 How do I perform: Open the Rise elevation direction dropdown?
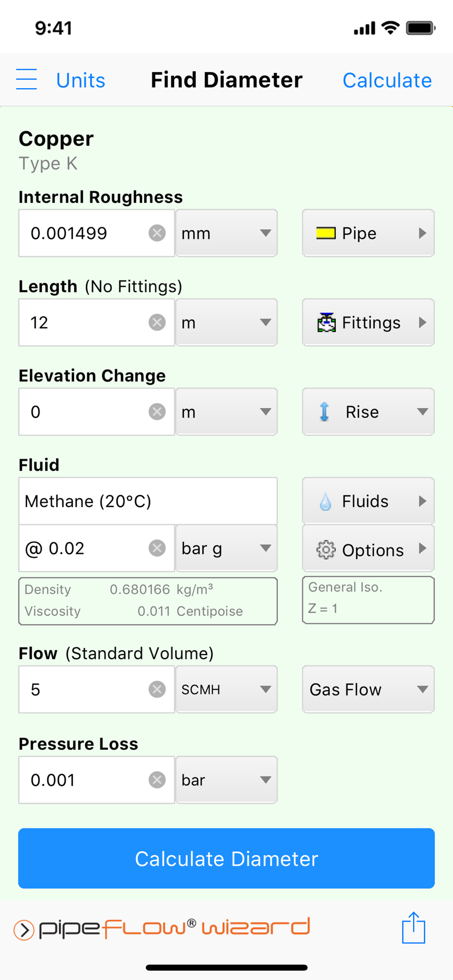pyautogui.click(x=368, y=412)
